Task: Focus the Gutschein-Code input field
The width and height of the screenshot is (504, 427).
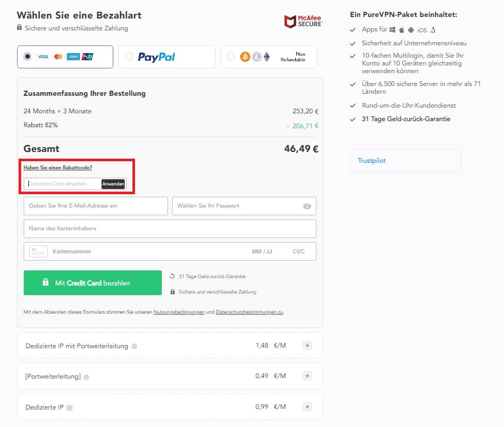Action: [63, 184]
